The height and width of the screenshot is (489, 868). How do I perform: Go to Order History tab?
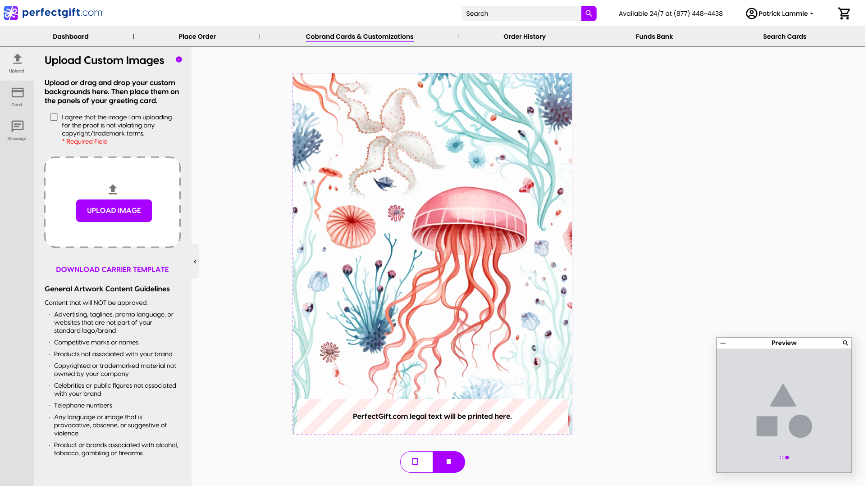(x=524, y=36)
